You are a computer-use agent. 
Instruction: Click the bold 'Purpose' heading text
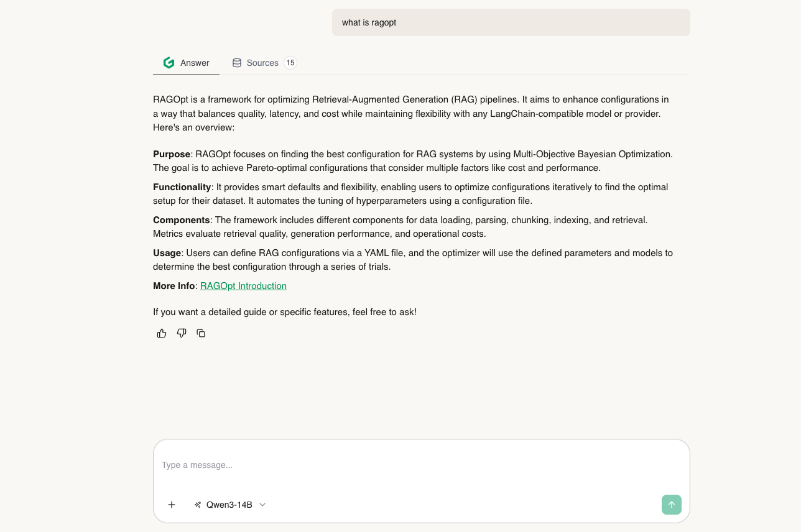click(x=172, y=154)
